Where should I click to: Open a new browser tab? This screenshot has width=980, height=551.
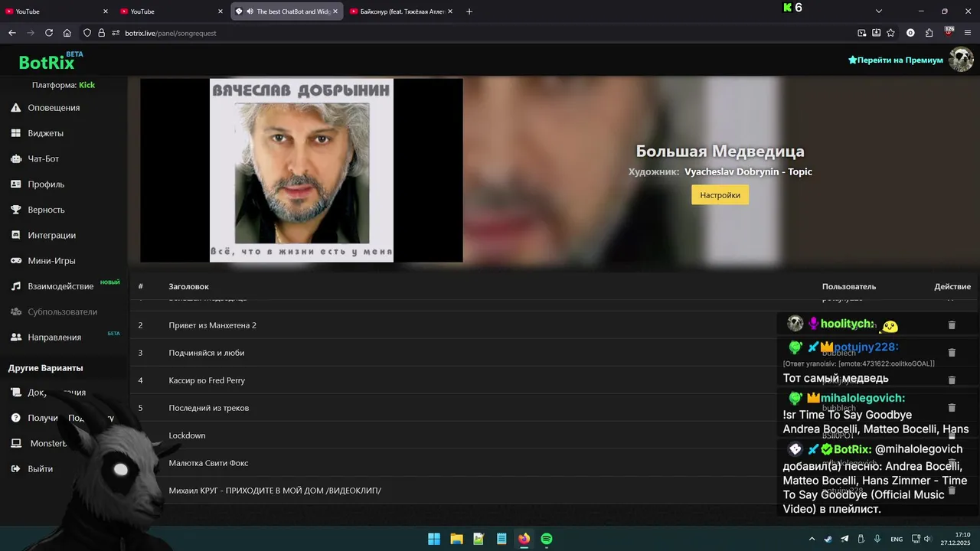tap(469, 11)
